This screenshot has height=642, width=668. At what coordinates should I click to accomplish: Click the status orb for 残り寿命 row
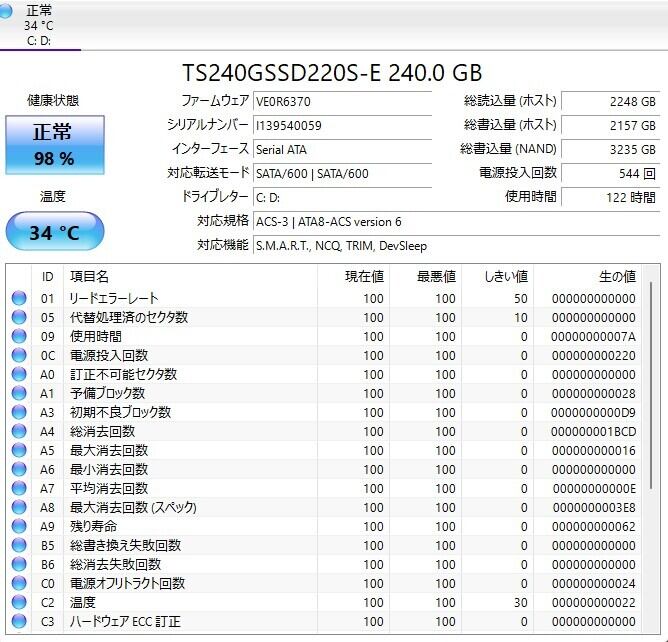(19, 526)
